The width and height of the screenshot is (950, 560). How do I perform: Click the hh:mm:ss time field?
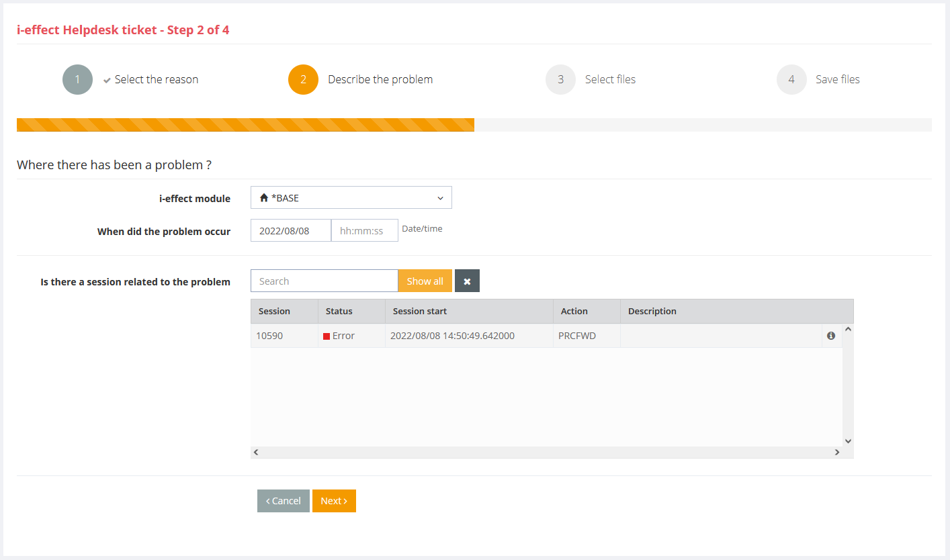[364, 231]
